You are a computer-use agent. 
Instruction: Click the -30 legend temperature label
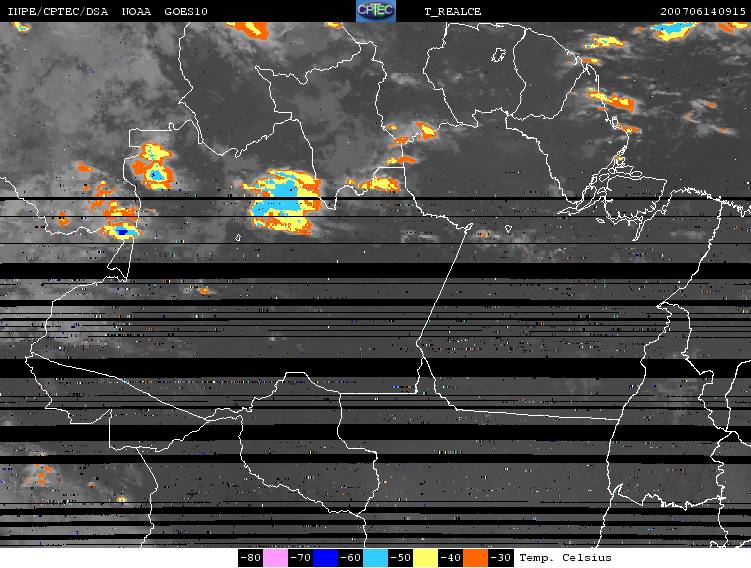click(500, 557)
